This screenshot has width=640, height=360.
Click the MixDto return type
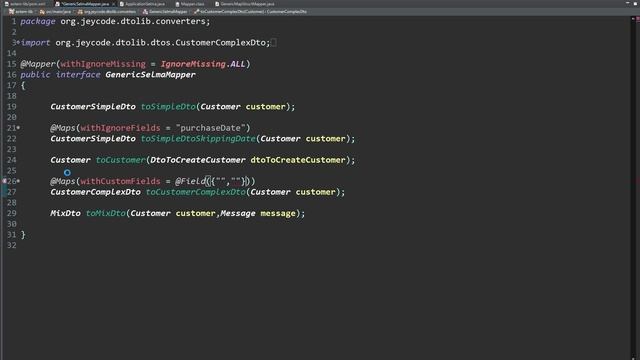(x=65, y=213)
